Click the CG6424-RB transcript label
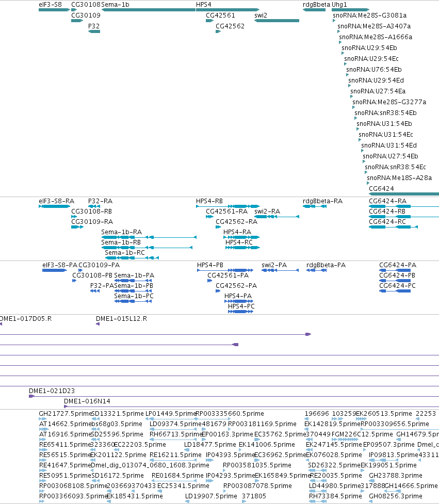Screen dimensions: 439x504 [387, 212]
